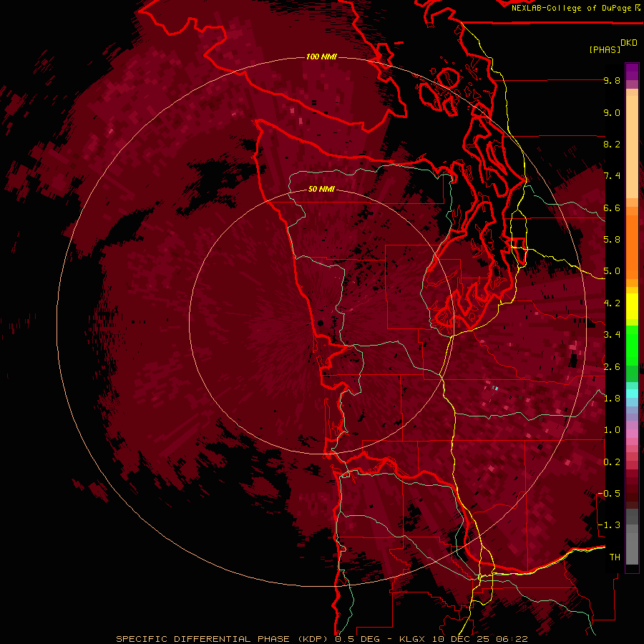644x644 pixels.
Task: Click the small cyan KDP pixel on the map
Action: [x=496, y=388]
